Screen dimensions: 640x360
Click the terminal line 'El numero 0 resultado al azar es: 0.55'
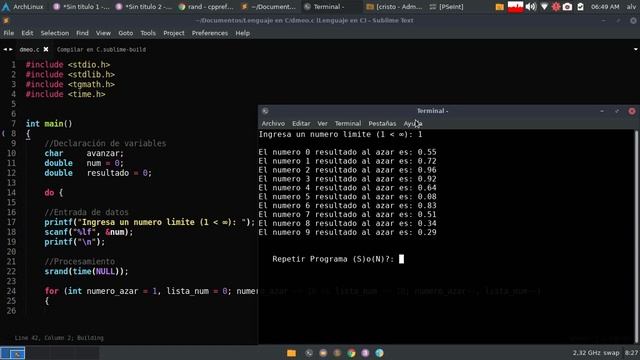coord(347,152)
